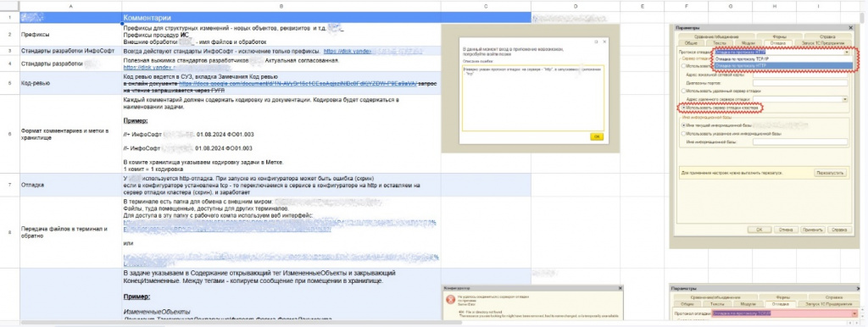Select the Конфигуратор error message image

(532, 302)
